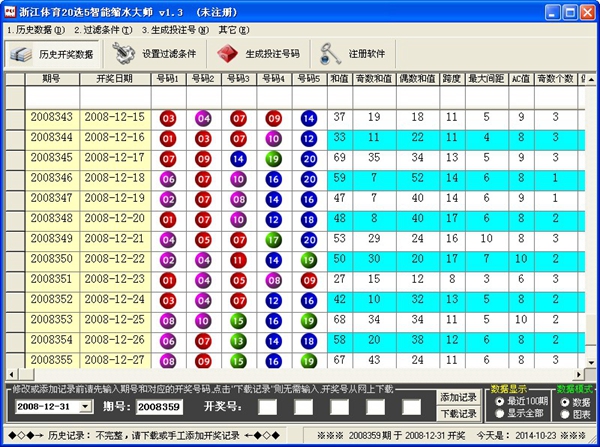Open the 2008-12-31 date dropdown
Image resolution: width=600 pixels, height=447 pixels.
pos(85,406)
